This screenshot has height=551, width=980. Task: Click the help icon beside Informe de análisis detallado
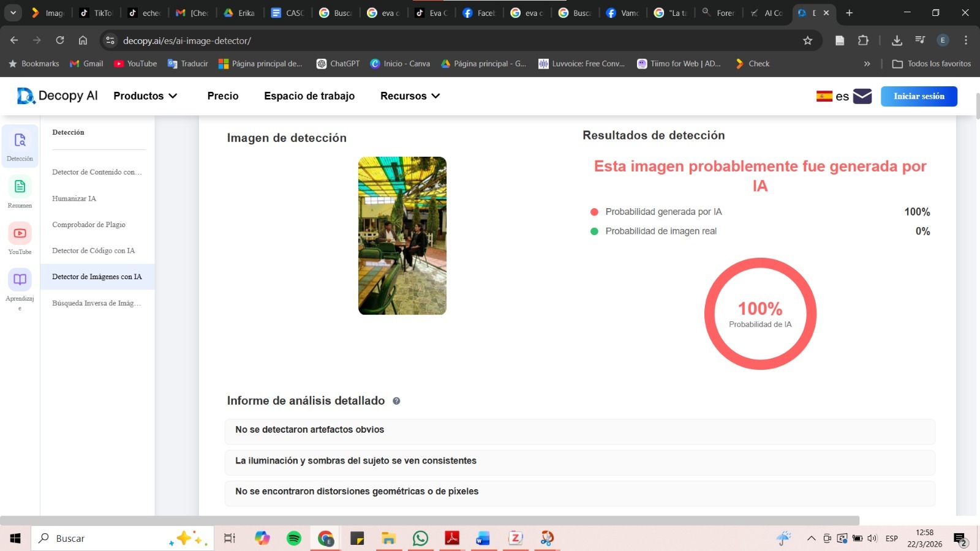pyautogui.click(x=396, y=401)
